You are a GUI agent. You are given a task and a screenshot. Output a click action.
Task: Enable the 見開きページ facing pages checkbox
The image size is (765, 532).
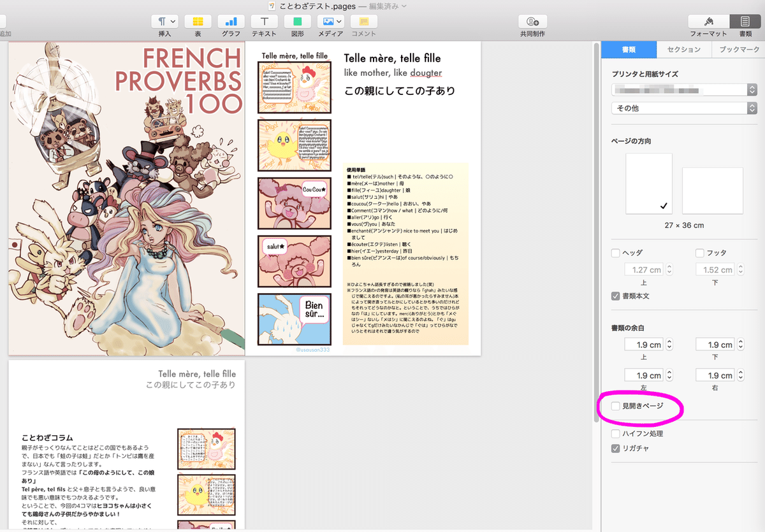point(616,406)
